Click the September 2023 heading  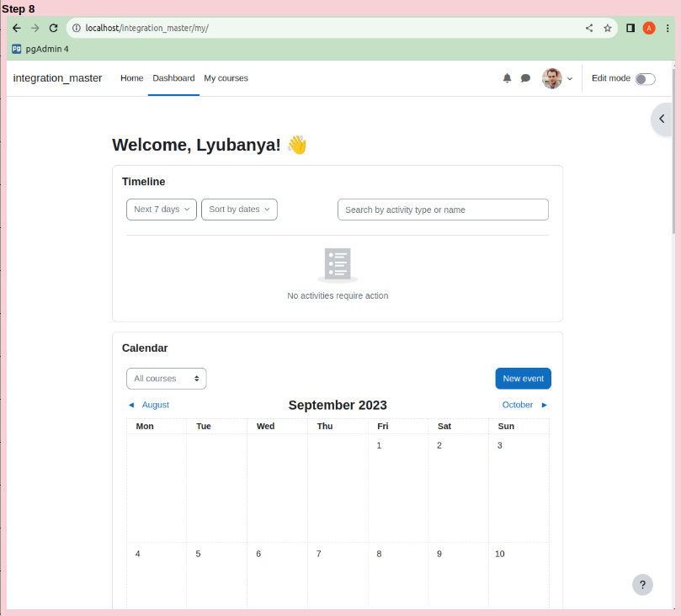(338, 405)
